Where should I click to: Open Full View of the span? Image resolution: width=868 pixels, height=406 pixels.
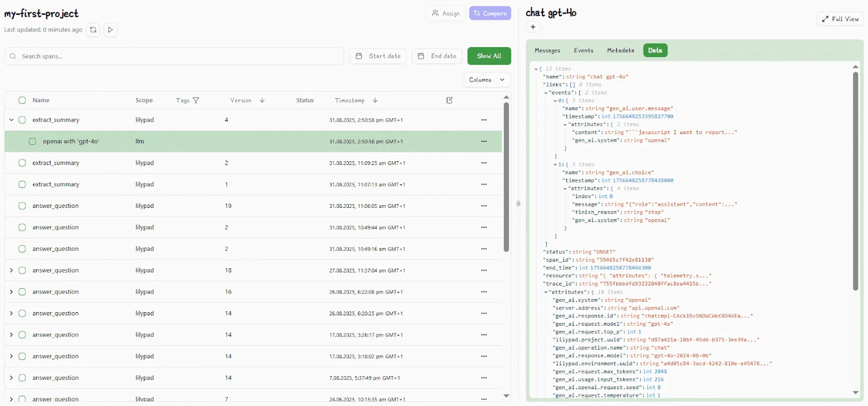pos(840,19)
